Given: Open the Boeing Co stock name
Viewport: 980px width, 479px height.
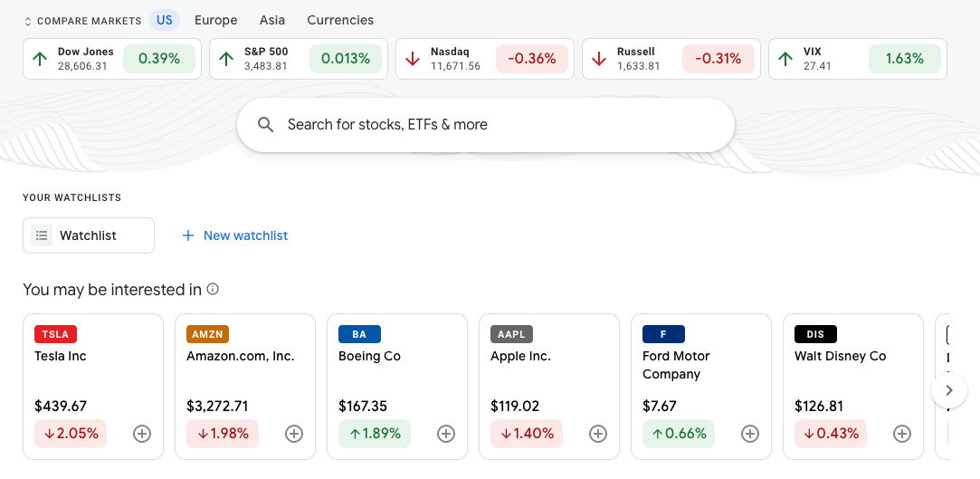Looking at the screenshot, I should coord(369,356).
